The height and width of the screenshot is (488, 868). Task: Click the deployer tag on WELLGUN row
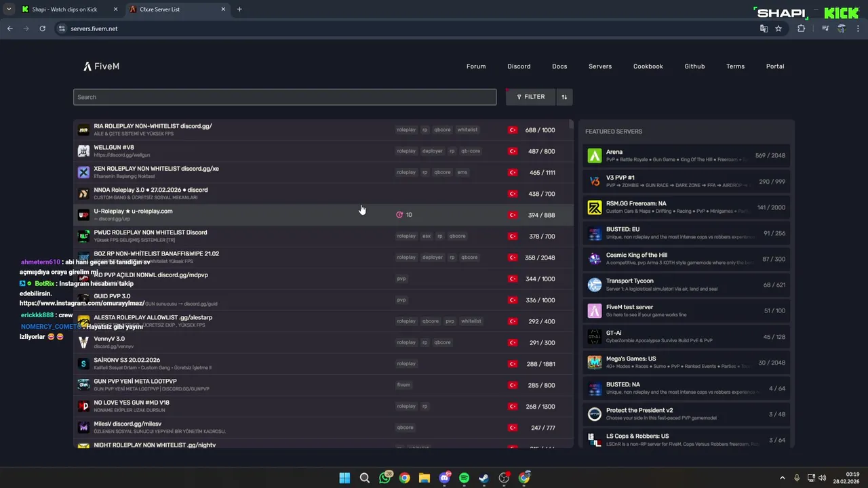432,151
